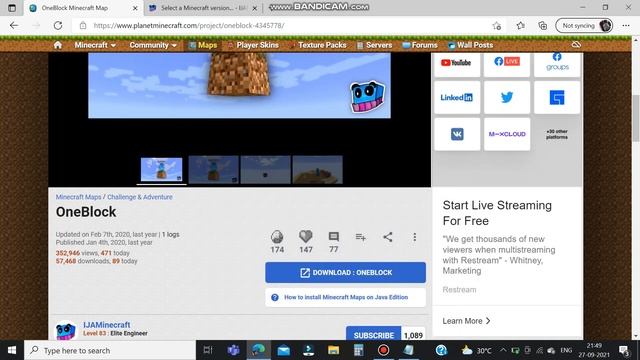Open the Maps section
The width and height of the screenshot is (640, 360).
[x=203, y=45]
